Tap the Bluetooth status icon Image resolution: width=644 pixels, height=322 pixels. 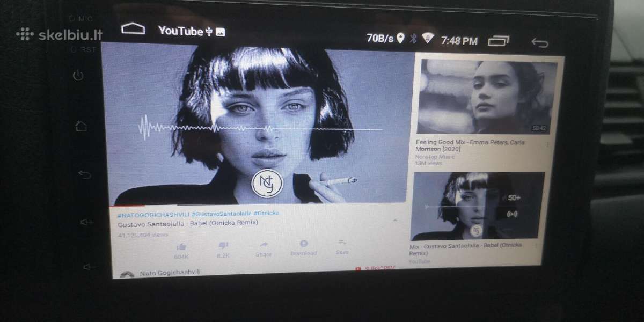[x=414, y=38]
